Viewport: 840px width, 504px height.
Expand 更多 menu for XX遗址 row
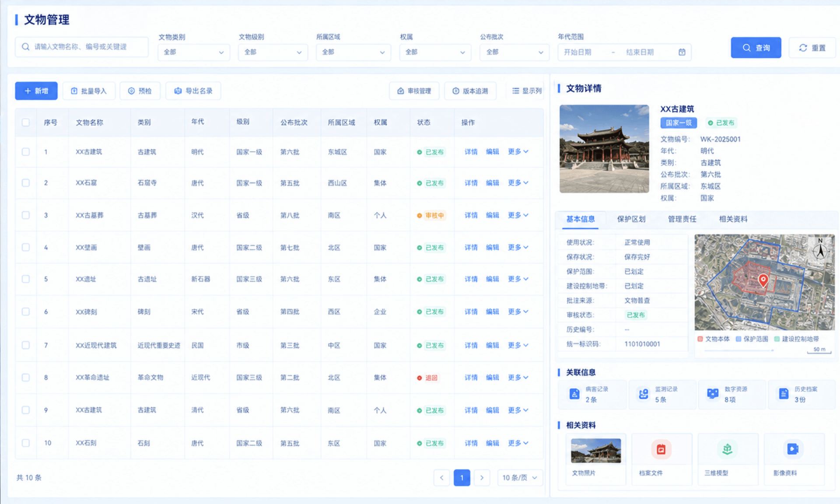coord(518,279)
